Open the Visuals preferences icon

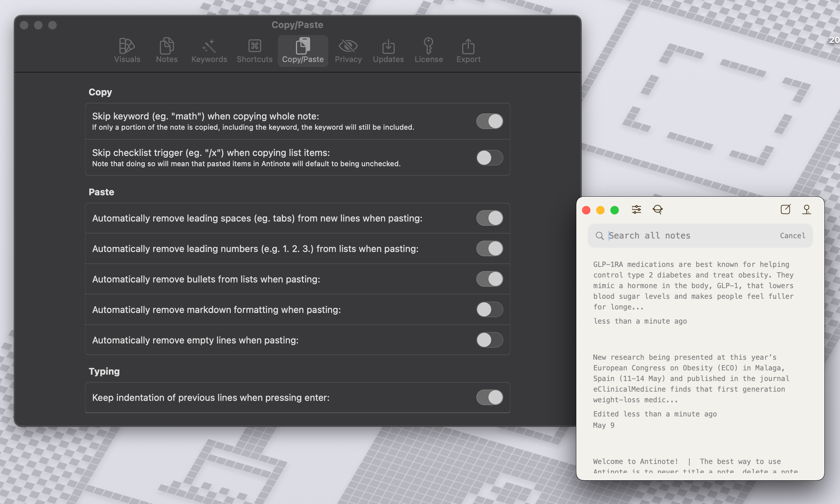(x=127, y=50)
